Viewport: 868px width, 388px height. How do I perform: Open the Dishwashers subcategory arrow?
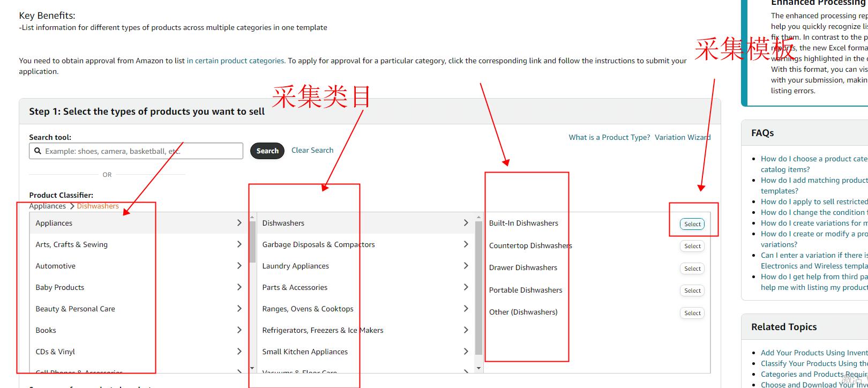coord(466,223)
